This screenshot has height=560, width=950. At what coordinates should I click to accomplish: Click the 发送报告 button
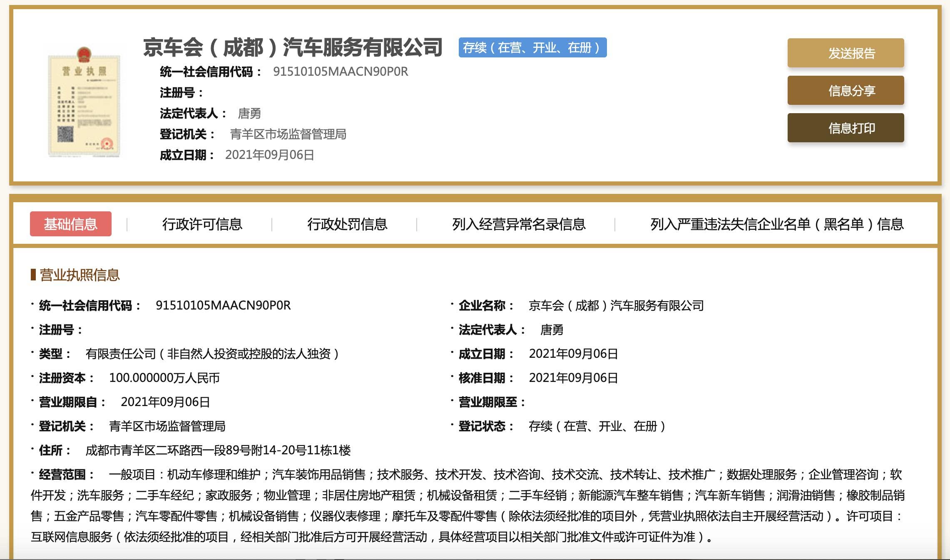click(846, 53)
